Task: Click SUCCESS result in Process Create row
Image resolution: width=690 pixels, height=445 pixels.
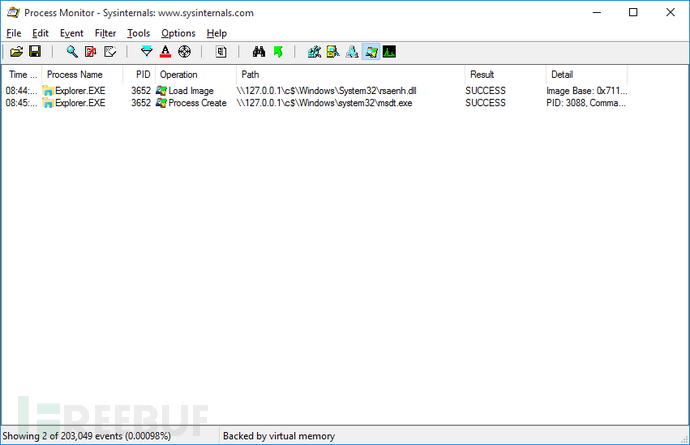Action: click(x=485, y=103)
